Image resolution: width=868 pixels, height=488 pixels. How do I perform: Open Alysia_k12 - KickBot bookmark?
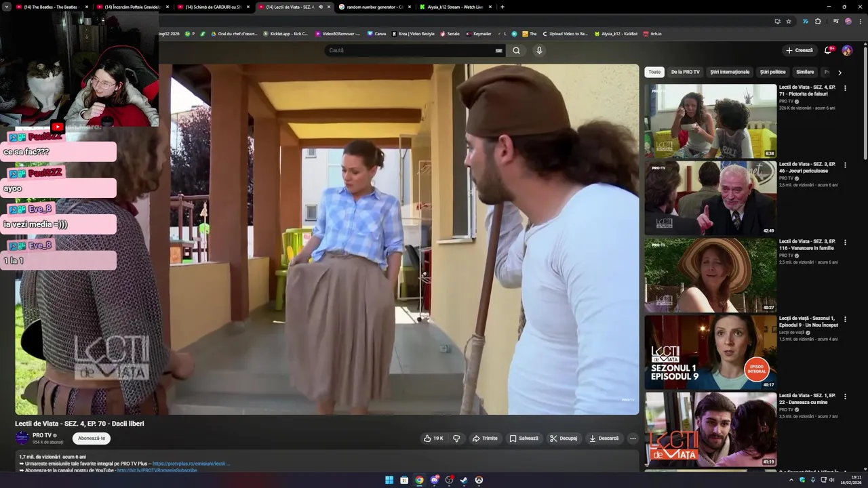[x=616, y=33]
